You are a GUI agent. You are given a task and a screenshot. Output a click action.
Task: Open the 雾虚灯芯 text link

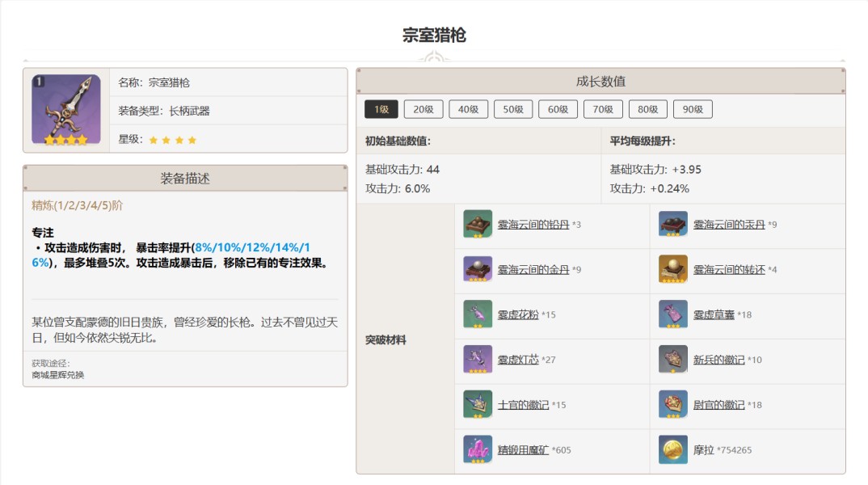coord(518,360)
